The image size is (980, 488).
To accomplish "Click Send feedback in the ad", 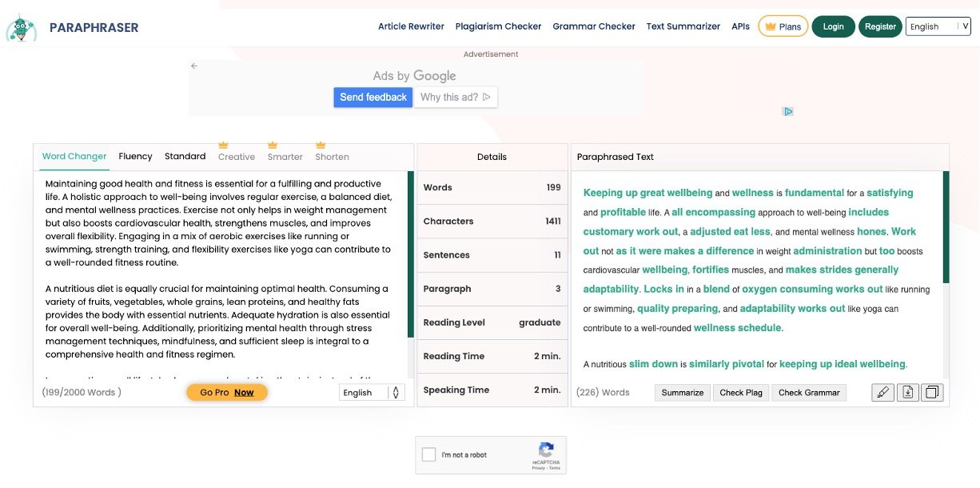I will pyautogui.click(x=373, y=97).
